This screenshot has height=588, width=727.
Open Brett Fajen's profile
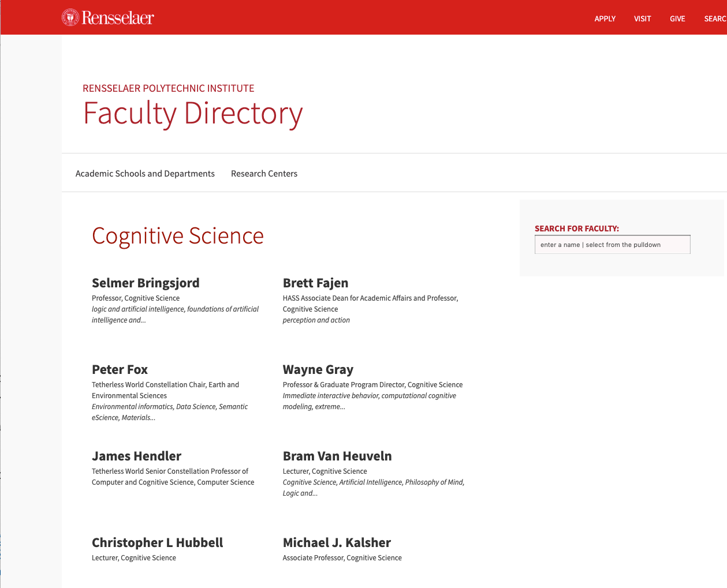click(x=315, y=283)
